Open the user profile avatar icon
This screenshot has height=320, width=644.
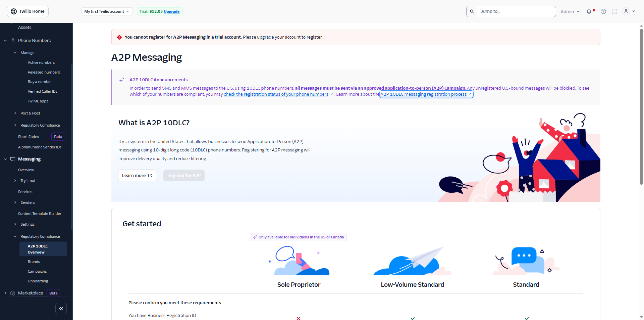[626, 11]
